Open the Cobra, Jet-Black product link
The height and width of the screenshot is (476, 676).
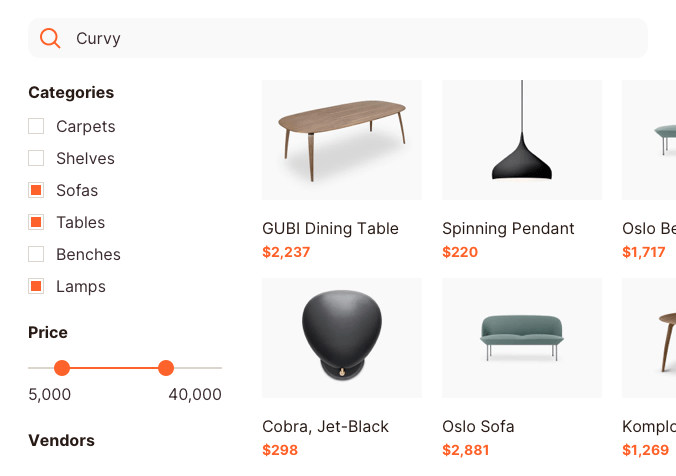(x=325, y=427)
